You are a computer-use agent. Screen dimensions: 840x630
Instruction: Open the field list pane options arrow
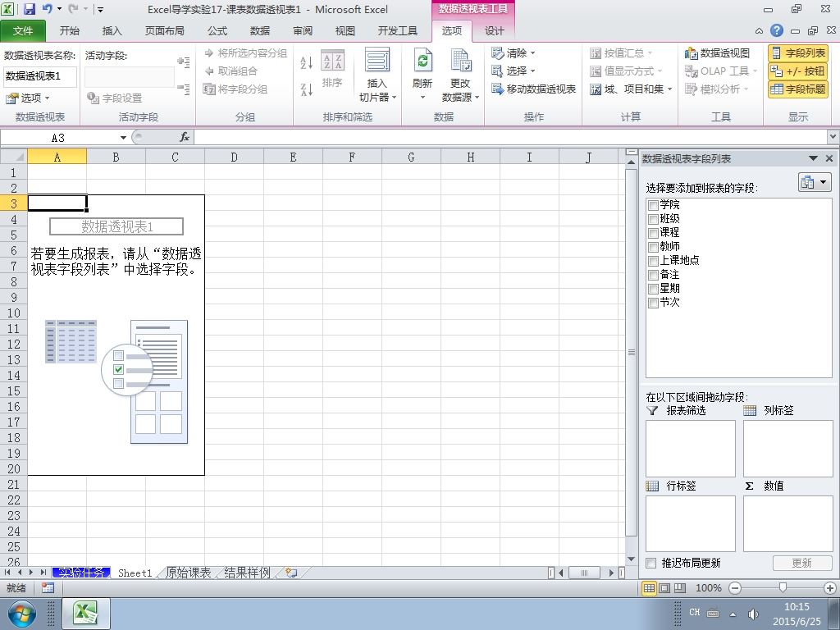813,158
